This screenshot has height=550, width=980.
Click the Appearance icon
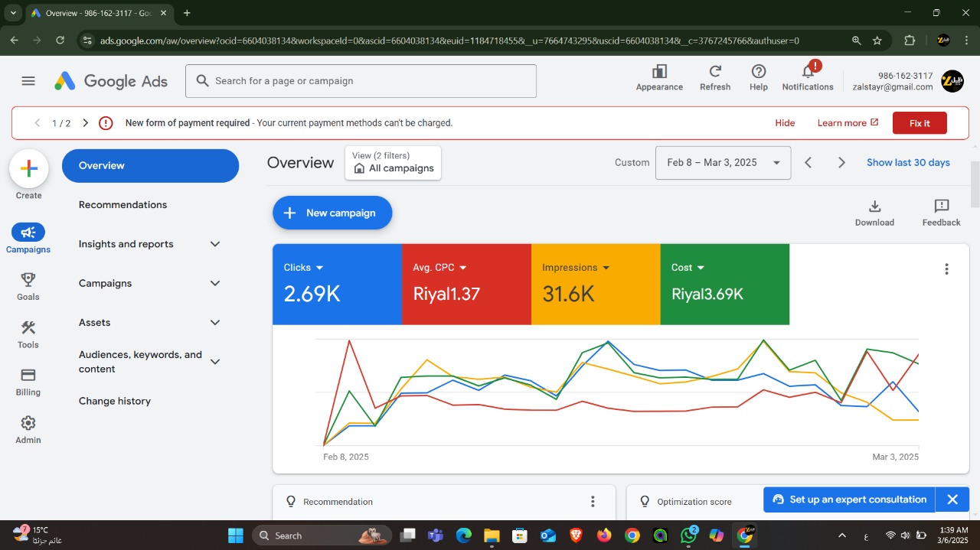[x=658, y=73]
